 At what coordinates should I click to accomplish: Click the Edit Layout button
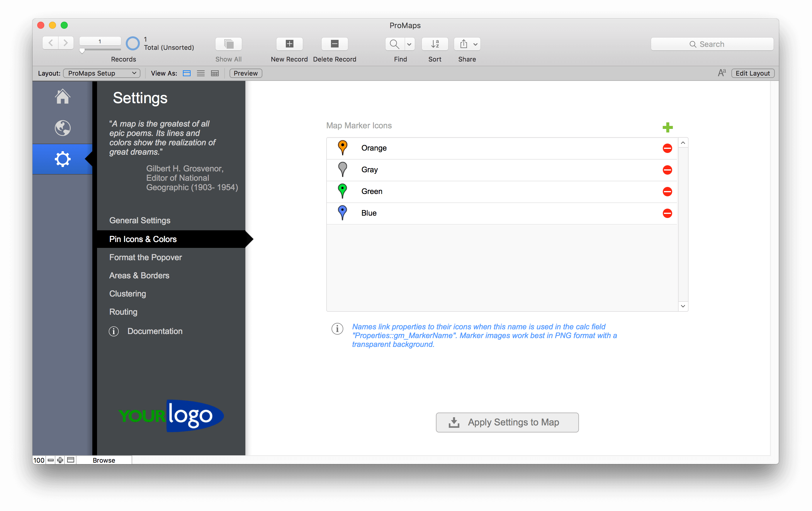point(753,73)
